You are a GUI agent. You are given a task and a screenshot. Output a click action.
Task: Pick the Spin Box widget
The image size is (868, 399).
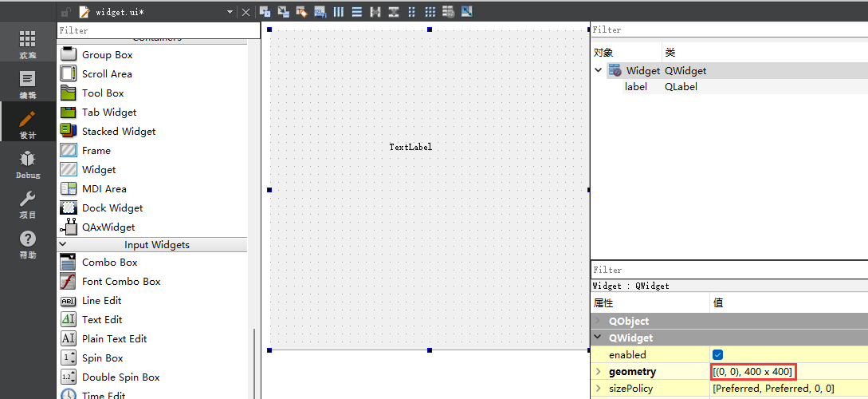click(x=152, y=358)
